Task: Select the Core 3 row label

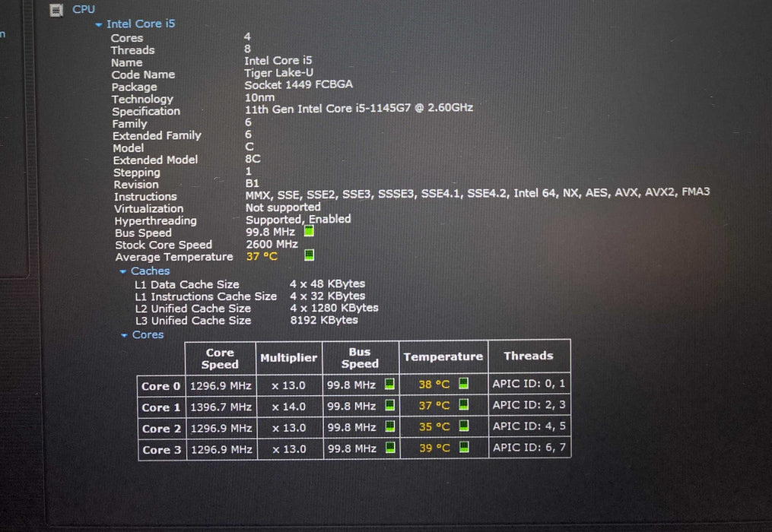Action: 162,450
